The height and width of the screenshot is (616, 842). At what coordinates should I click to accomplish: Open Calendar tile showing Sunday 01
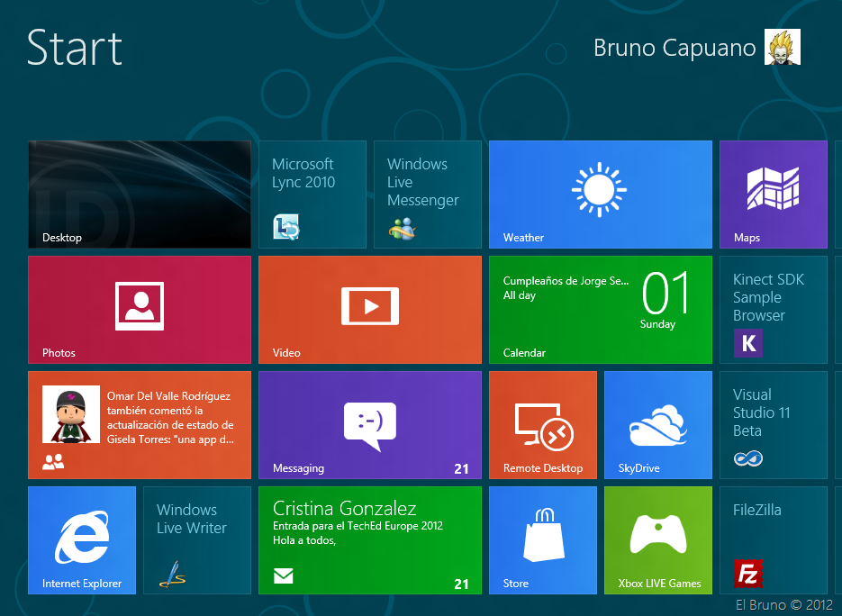pos(600,309)
